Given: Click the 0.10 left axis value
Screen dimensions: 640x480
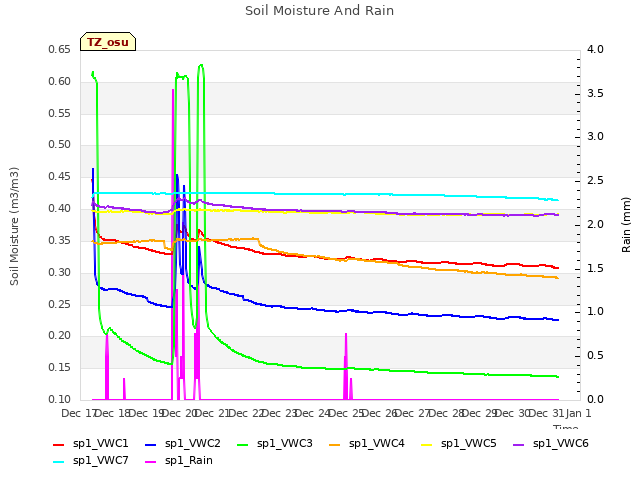Looking at the screenshot, I should 60,399.
